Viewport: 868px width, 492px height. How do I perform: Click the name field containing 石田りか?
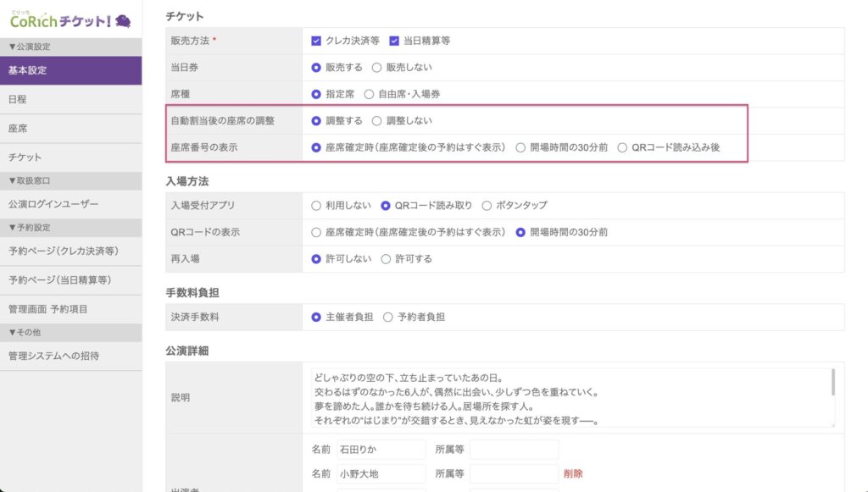[380, 450]
